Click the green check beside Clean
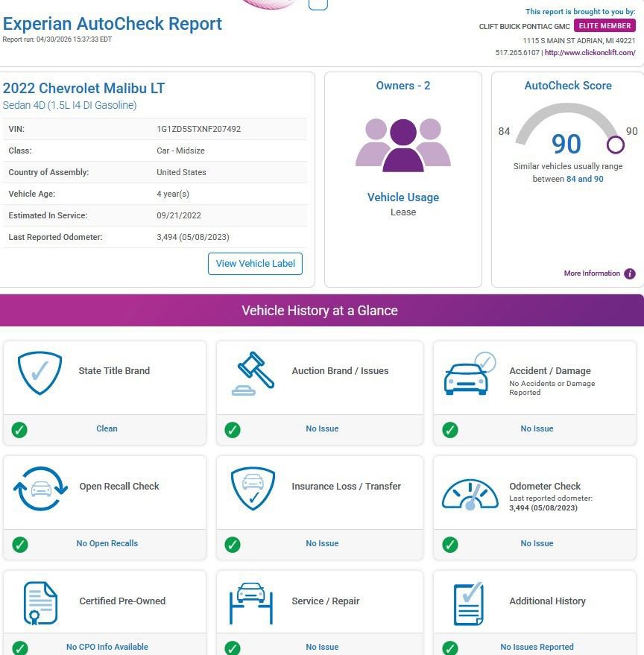The width and height of the screenshot is (644, 655). click(19, 429)
